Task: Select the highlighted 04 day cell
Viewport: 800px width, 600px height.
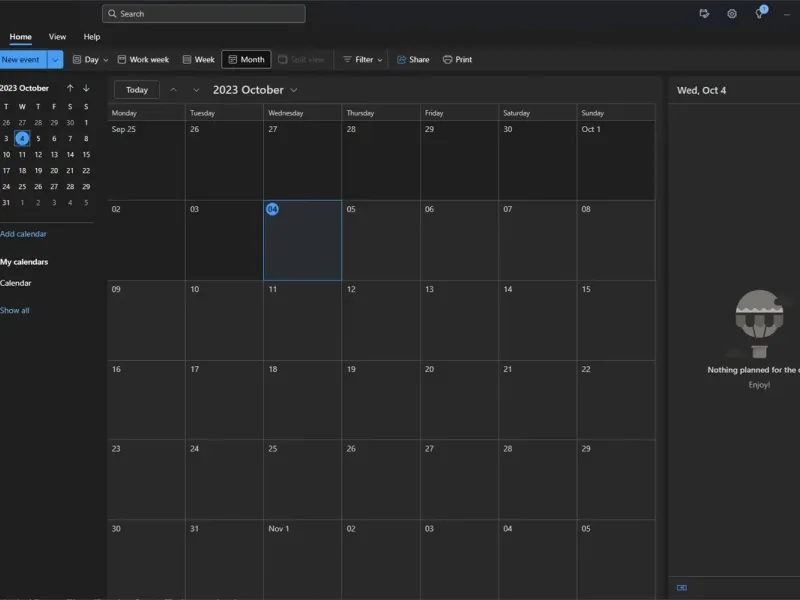Action: [303, 240]
